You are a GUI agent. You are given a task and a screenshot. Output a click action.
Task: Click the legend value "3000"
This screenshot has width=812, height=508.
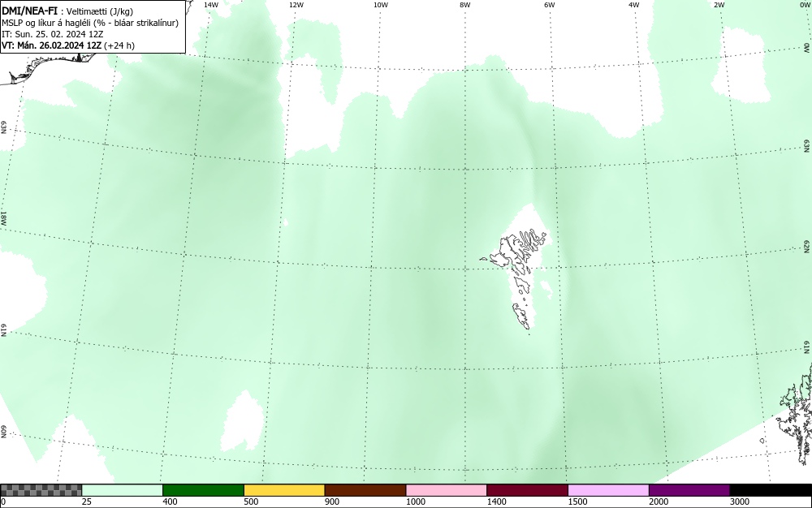pos(740,502)
